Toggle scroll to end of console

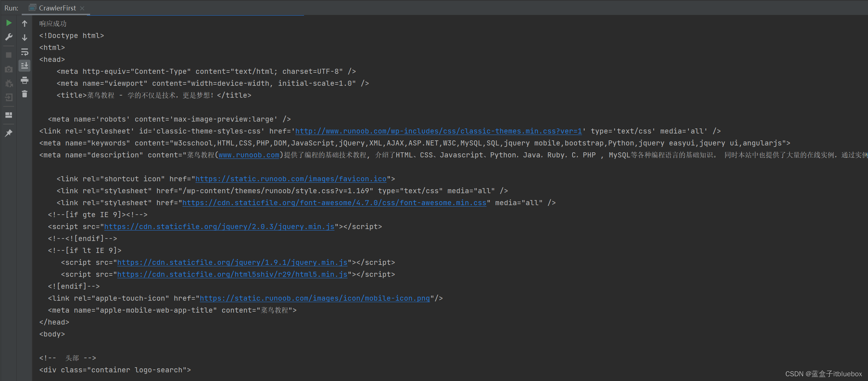(25, 66)
